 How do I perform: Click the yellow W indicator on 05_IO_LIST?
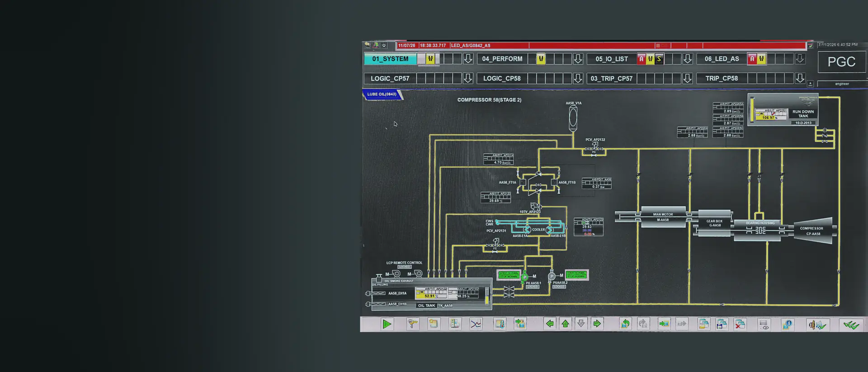coord(650,59)
